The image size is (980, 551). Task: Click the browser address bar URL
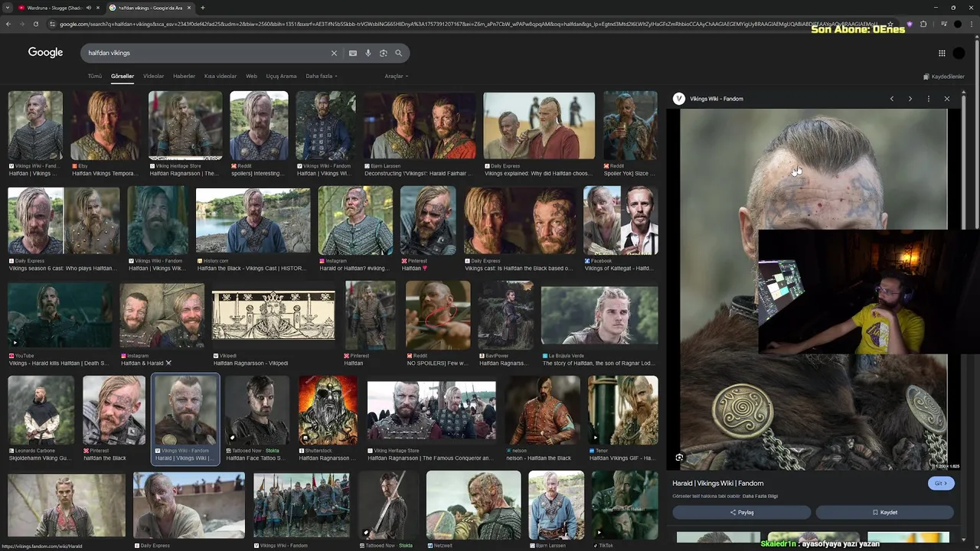[467, 24]
